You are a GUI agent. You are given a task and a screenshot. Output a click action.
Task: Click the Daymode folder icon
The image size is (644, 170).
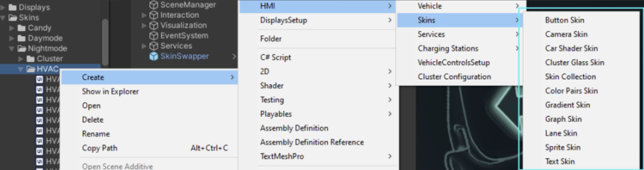(x=22, y=38)
